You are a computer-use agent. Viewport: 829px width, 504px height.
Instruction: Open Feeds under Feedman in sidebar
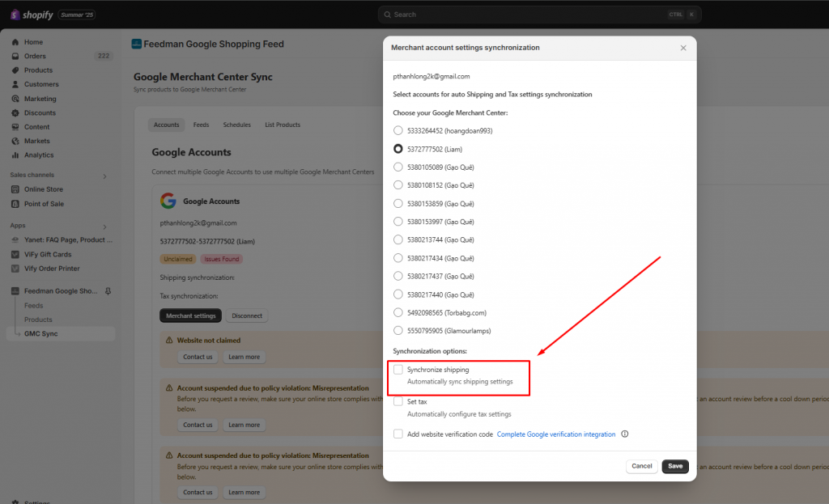(34, 305)
